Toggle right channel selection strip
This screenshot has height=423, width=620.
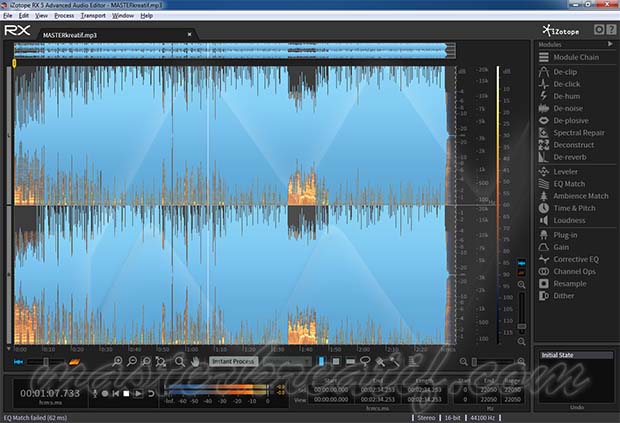[x=9, y=275]
